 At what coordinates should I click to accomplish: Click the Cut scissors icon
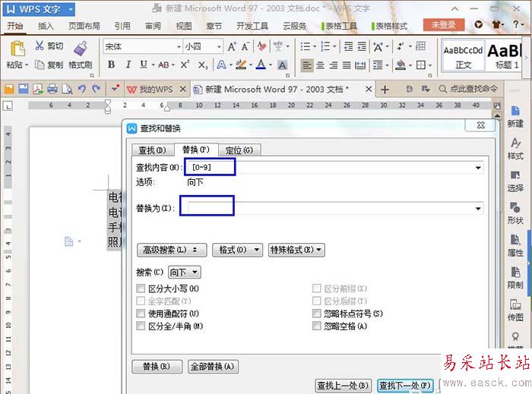coord(38,46)
